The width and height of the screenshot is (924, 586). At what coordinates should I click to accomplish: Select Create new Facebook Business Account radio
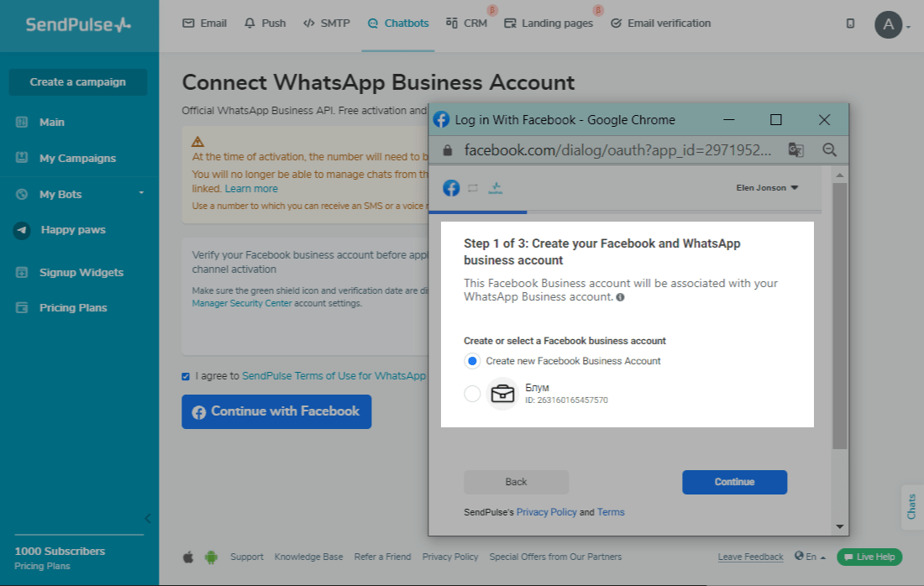coord(472,361)
